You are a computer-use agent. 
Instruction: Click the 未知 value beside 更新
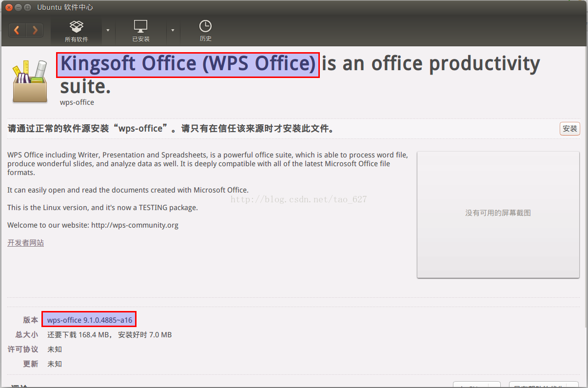[x=55, y=364]
